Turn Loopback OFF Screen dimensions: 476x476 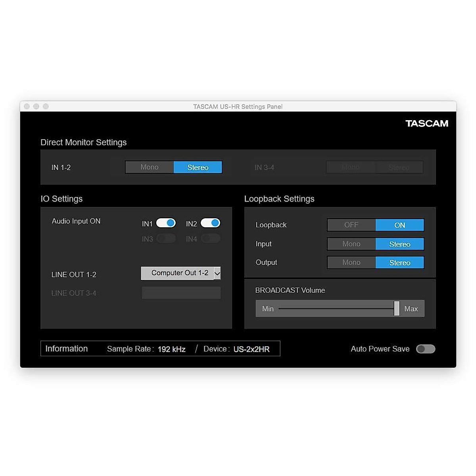coord(351,225)
